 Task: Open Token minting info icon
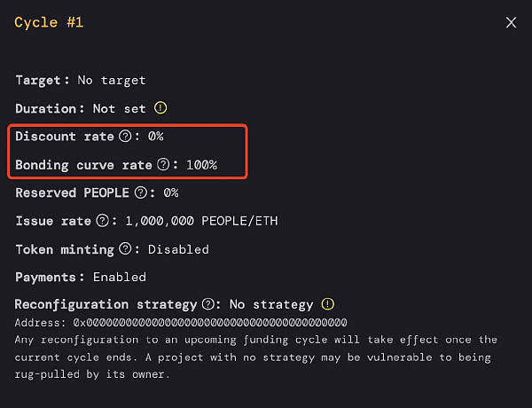pos(125,249)
